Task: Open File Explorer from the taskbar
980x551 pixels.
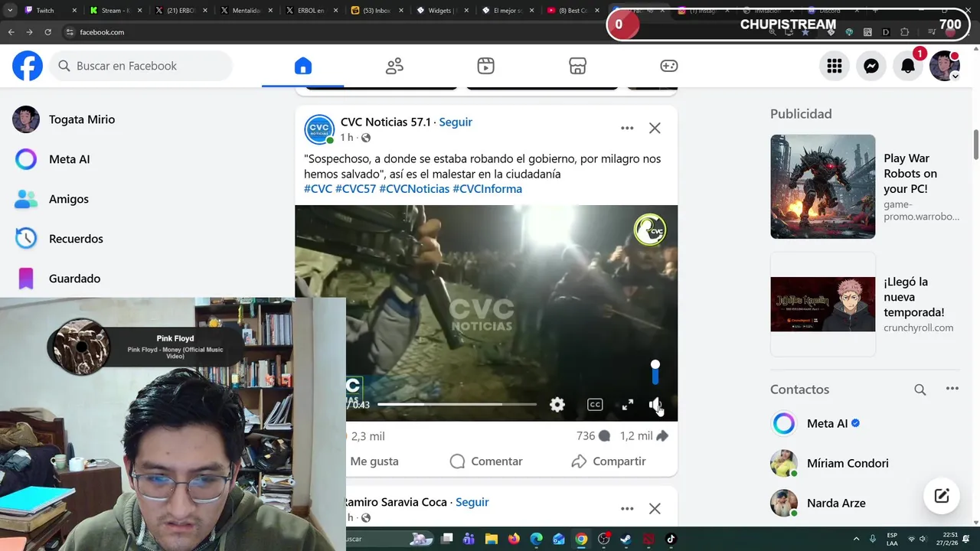Action: [492, 539]
